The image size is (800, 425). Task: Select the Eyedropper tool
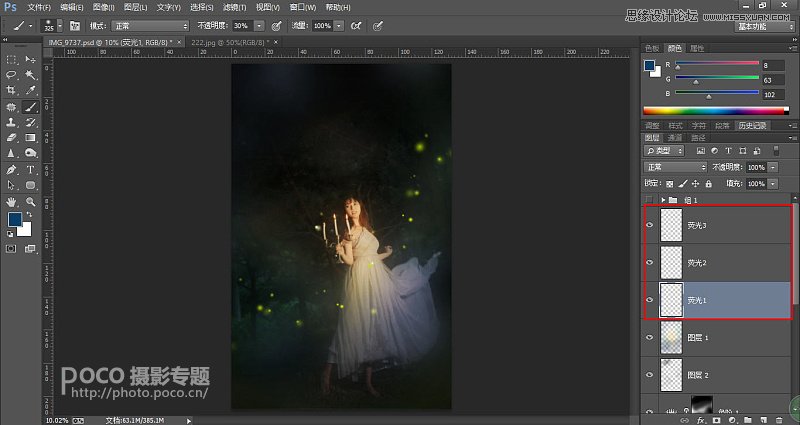tap(31, 89)
